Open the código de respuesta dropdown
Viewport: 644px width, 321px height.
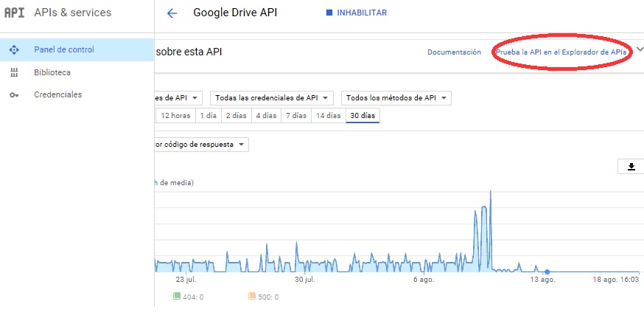tap(202, 145)
